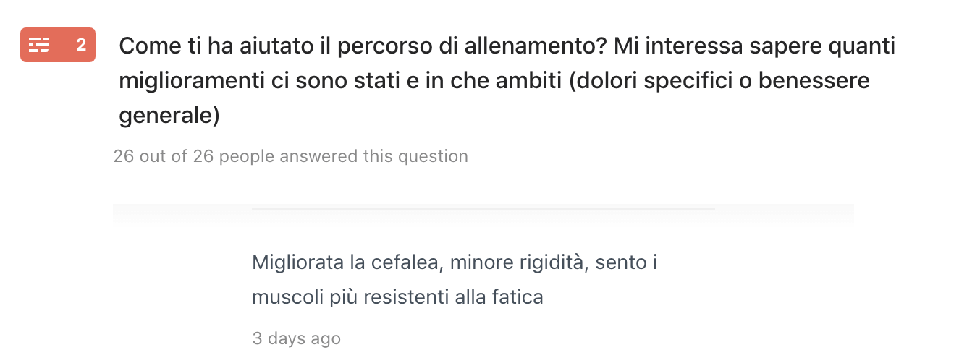Click the long-text question type icon
980x363 pixels.
point(39,46)
